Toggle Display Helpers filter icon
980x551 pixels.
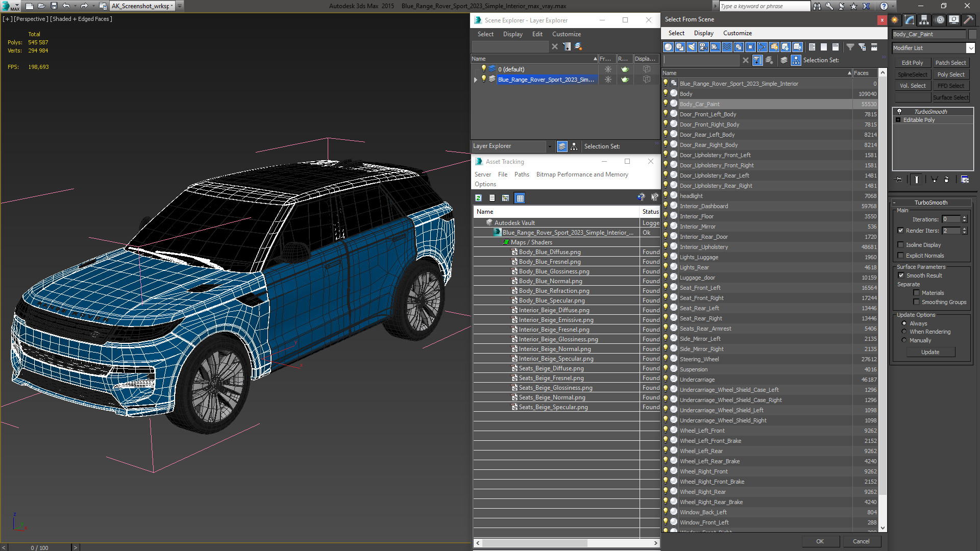[715, 47]
